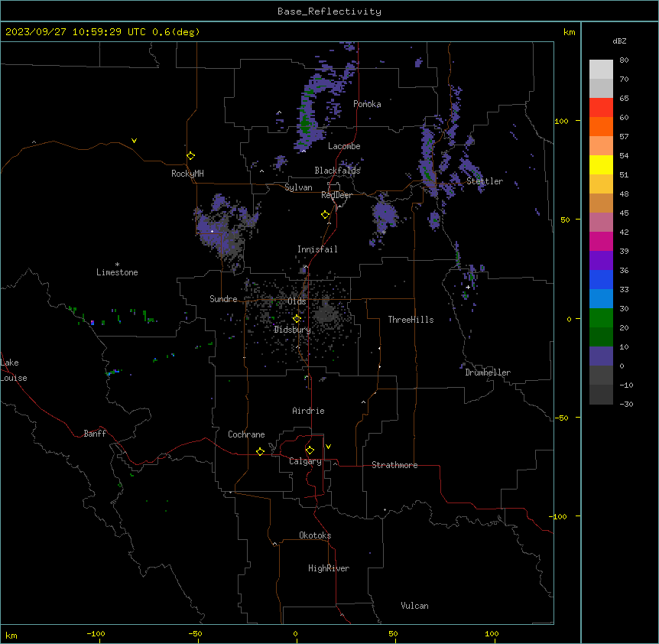Click the yellow V marker northwest of RockyMH
The height and width of the screenshot is (644, 659).
134,141
